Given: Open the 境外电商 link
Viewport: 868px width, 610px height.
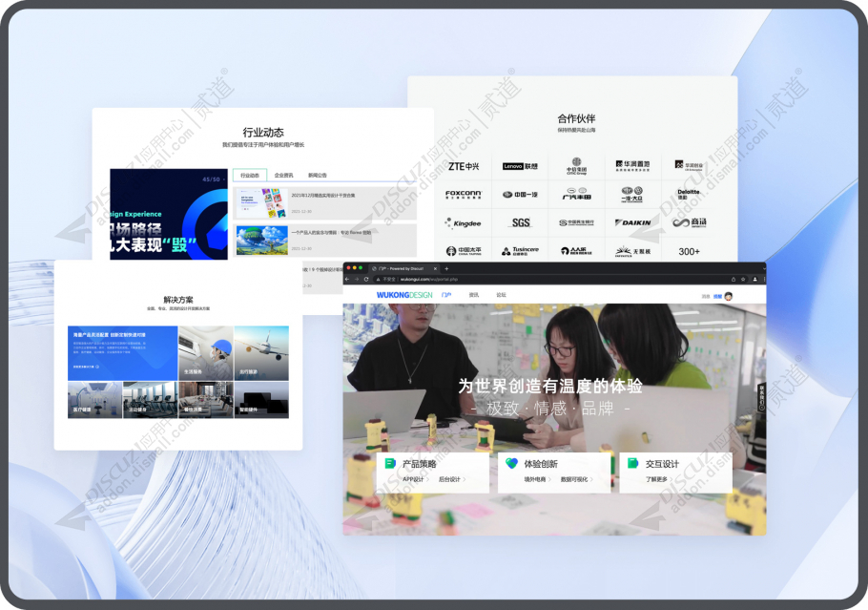Looking at the screenshot, I should tap(537, 479).
